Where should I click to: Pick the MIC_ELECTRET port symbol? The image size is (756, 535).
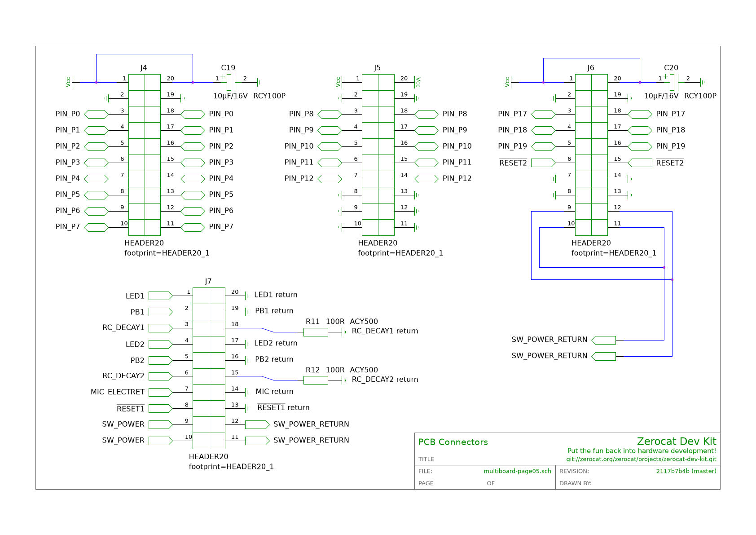coord(161,393)
